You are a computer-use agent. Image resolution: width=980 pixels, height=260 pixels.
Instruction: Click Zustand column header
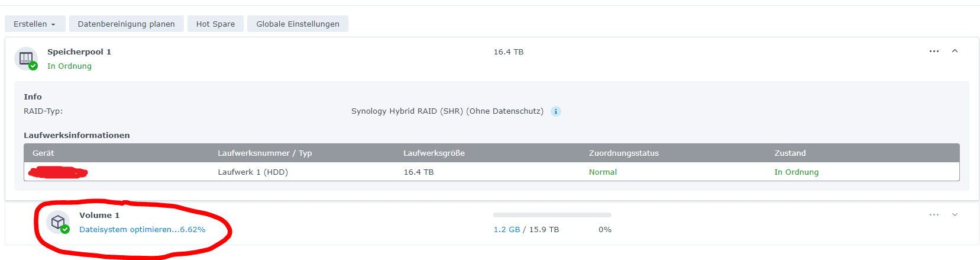pyautogui.click(x=790, y=153)
